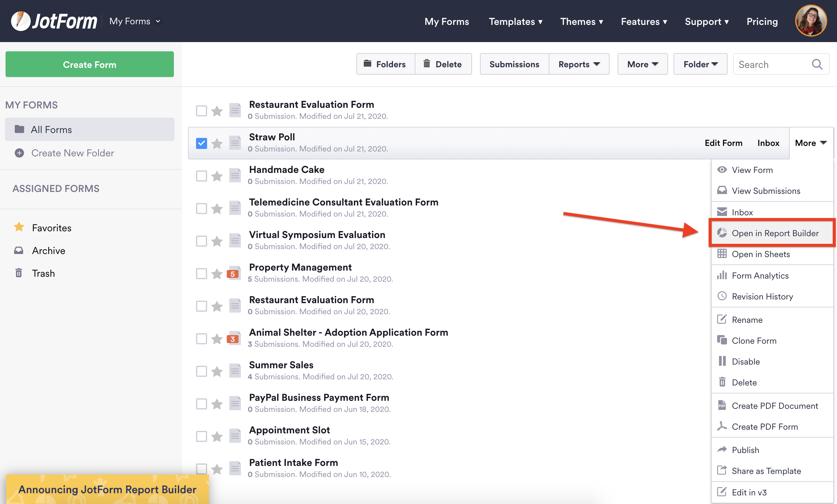Image resolution: width=837 pixels, height=504 pixels.
Task: Expand the Reports dropdown in toolbar
Action: (x=579, y=64)
